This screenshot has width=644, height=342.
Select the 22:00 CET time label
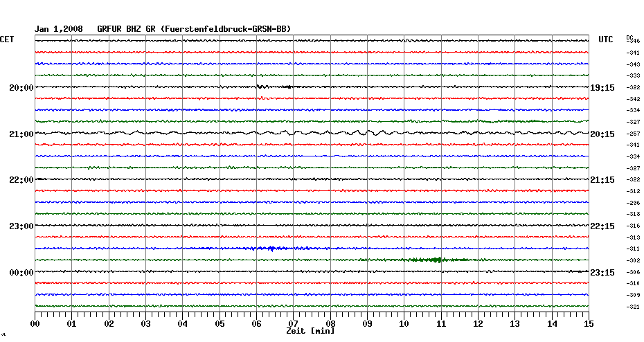(21, 180)
